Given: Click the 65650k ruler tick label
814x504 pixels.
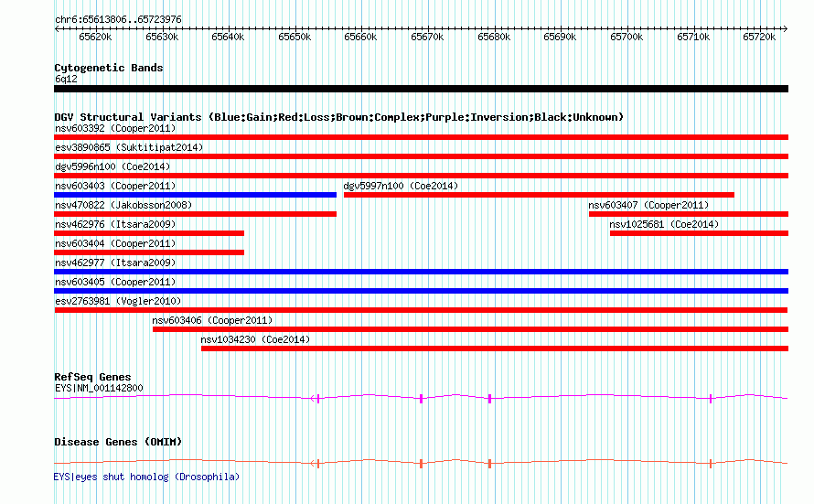Looking at the screenshot, I should pos(295,37).
